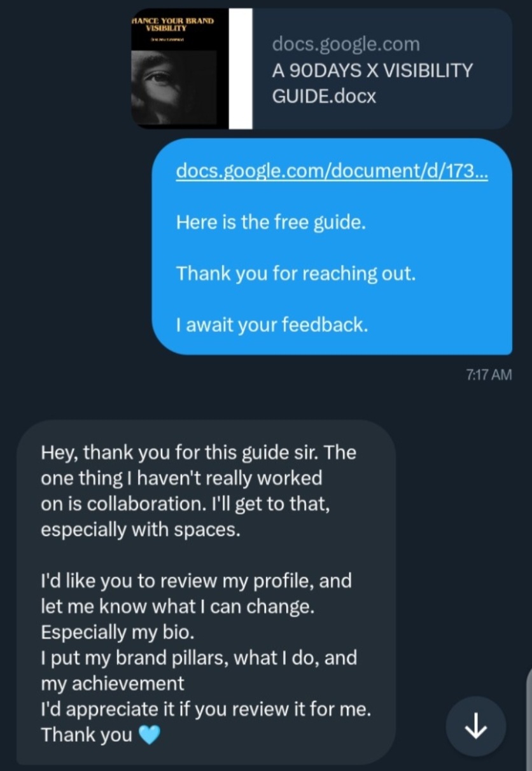Select the 'I await your feedback.' line
The height and width of the screenshot is (771, 532).
[272, 325]
